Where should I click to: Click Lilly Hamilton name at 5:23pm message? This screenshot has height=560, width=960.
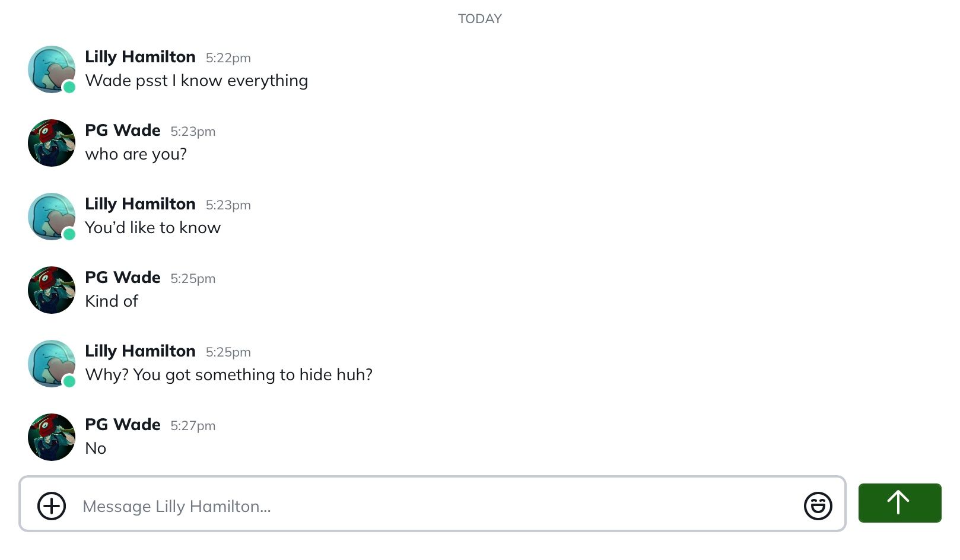pos(140,204)
